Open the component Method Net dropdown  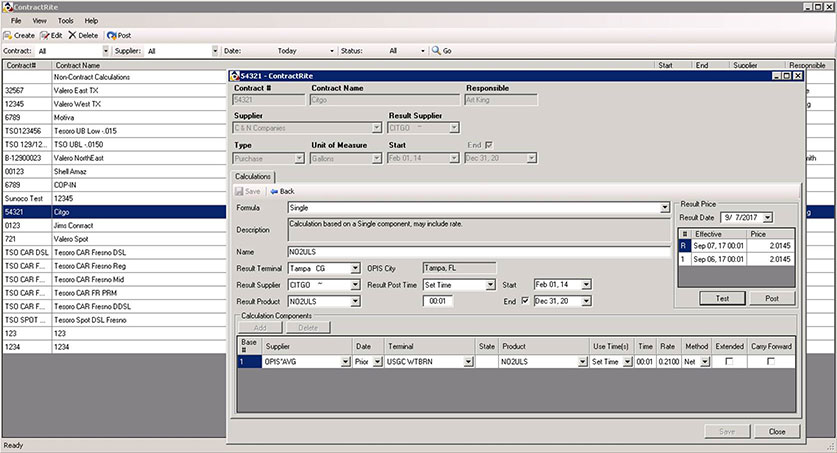[705, 362]
